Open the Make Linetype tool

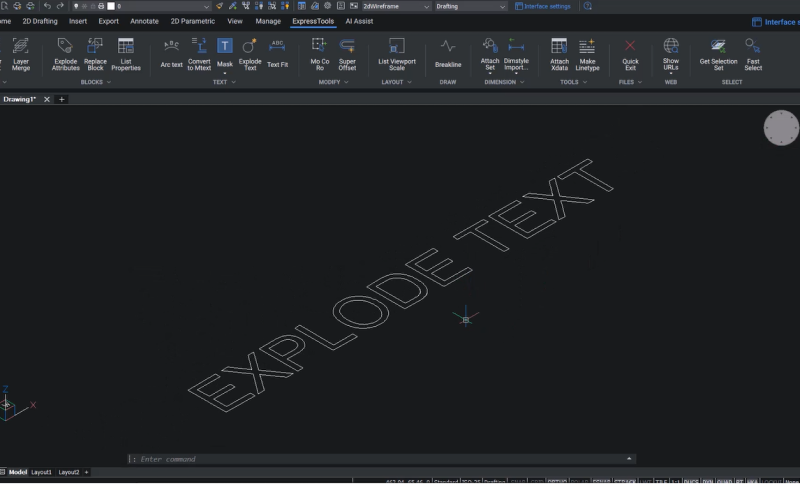(587, 54)
